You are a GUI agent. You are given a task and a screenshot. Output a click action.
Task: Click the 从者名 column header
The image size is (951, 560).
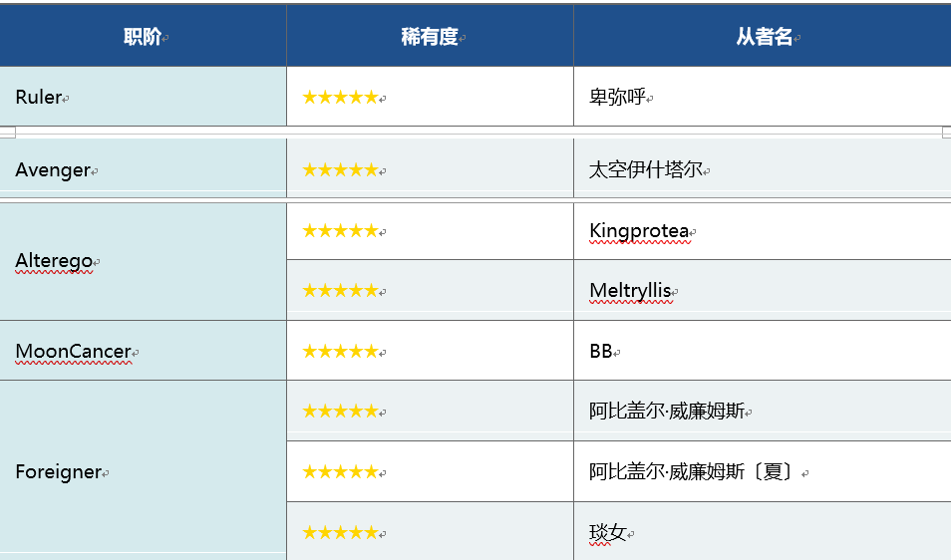click(764, 37)
